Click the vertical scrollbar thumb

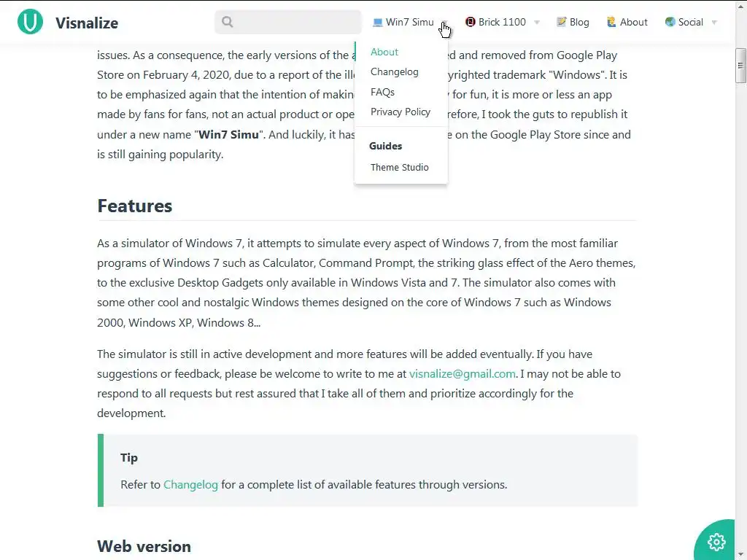[x=740, y=66]
